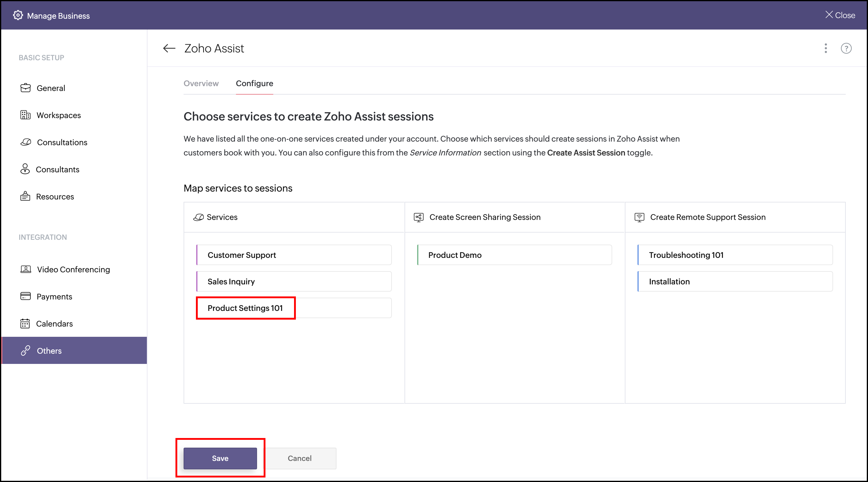Open the Calendars integration section
The image size is (868, 482).
[54, 324]
